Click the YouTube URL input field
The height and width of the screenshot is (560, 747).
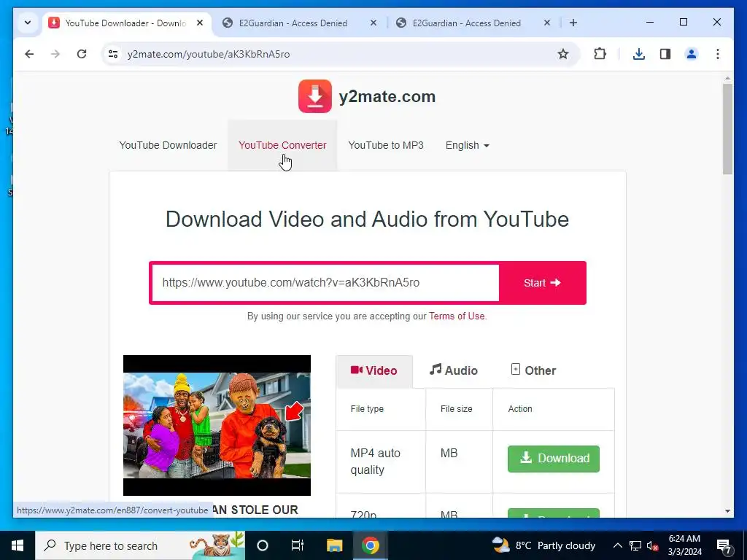coord(325,283)
